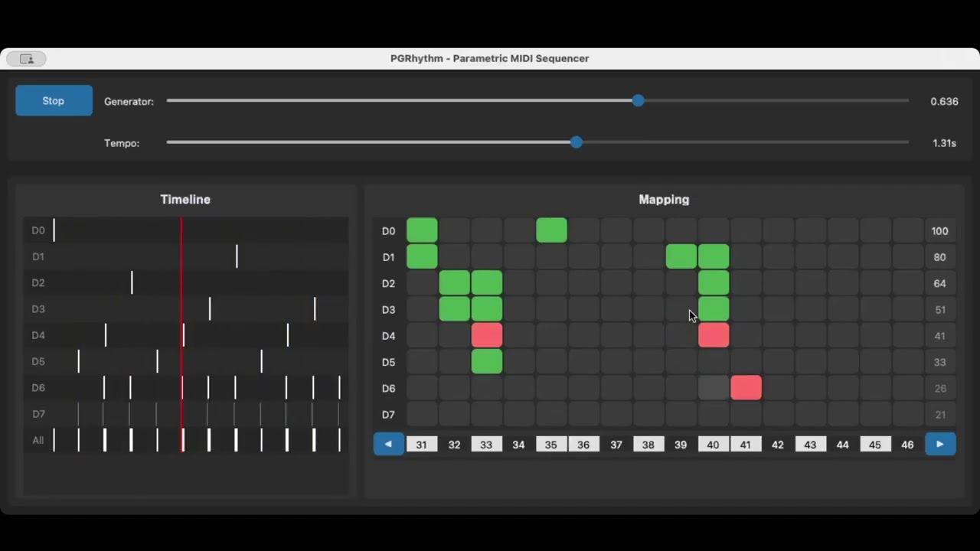Click velocity value 51 for row D3
980x551 pixels.
click(939, 310)
